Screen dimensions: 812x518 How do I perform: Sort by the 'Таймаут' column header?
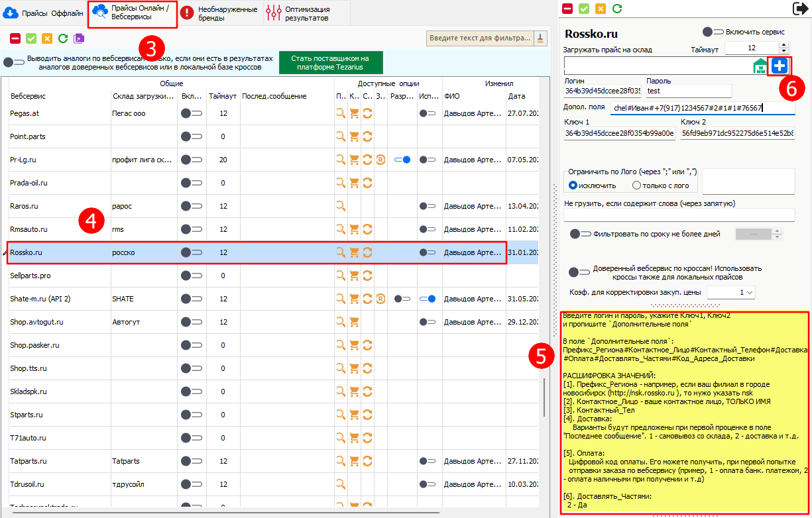click(x=223, y=97)
